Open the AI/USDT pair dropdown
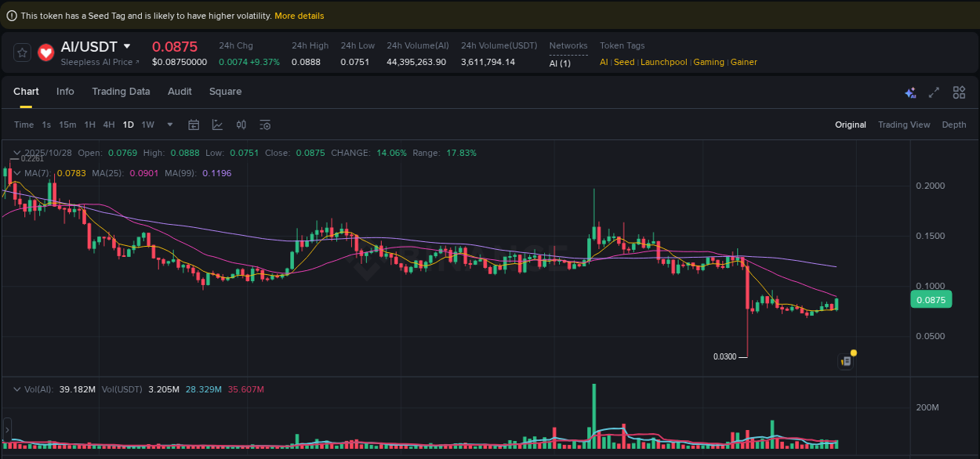This screenshot has height=459, width=980. [128, 46]
